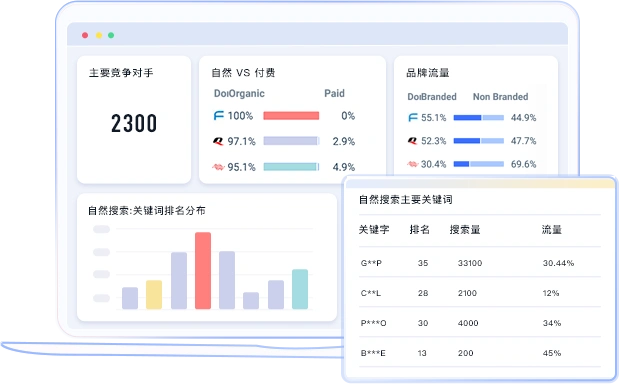The image size is (619, 384).
Task: Click the 69.6% non-branded value
Action: tap(523, 164)
